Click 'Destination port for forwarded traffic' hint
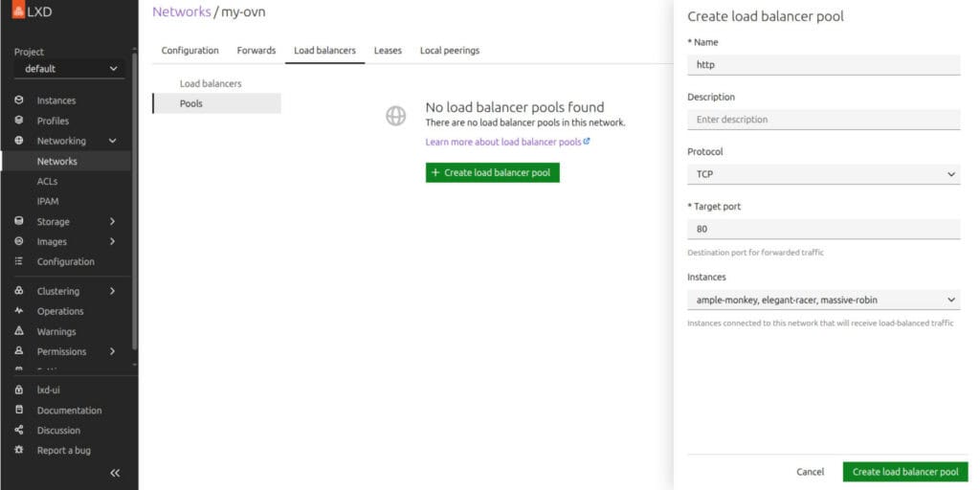 pos(756,253)
